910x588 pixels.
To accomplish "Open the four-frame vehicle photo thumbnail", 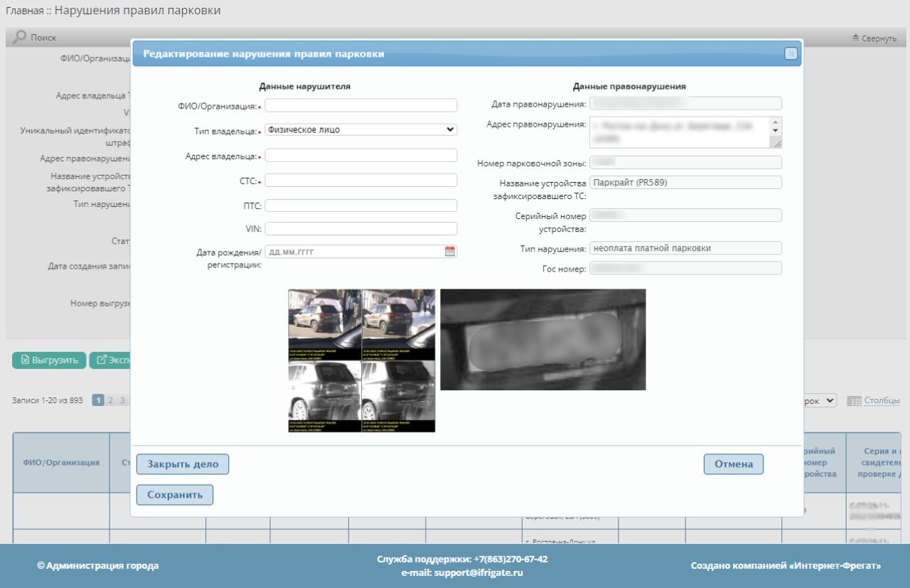I will point(361,360).
